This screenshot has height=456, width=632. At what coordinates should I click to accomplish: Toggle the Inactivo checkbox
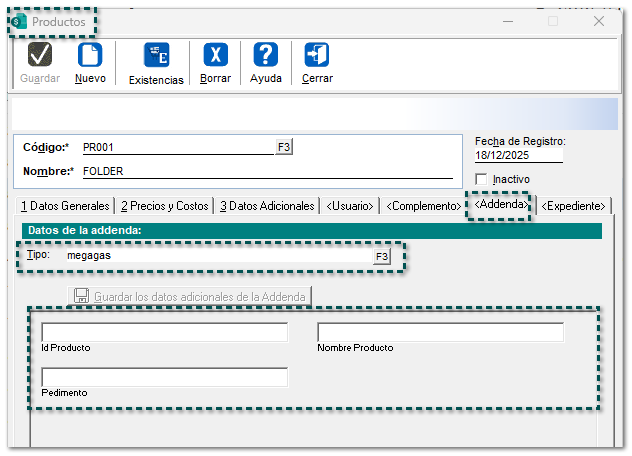(482, 179)
